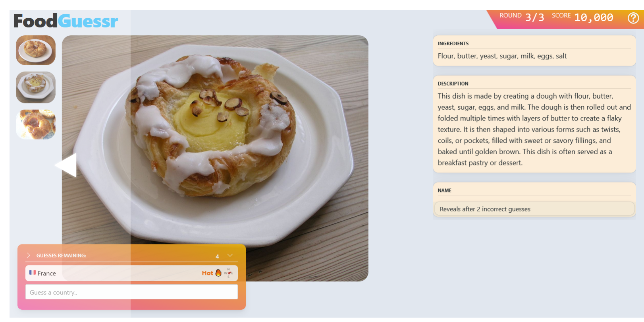Screen dimensions: 644x322
Task: Click the compass direction icon in France row
Action: click(x=228, y=273)
